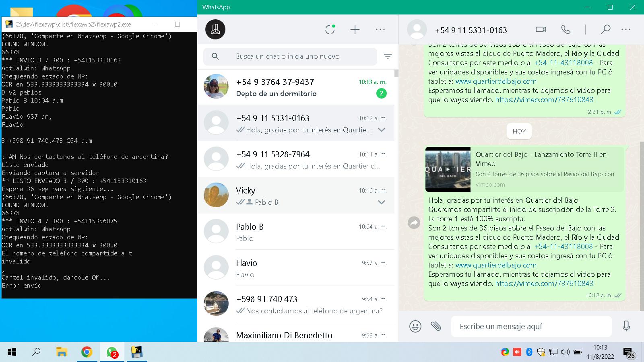Click the Windows Security tray icon

click(541, 352)
